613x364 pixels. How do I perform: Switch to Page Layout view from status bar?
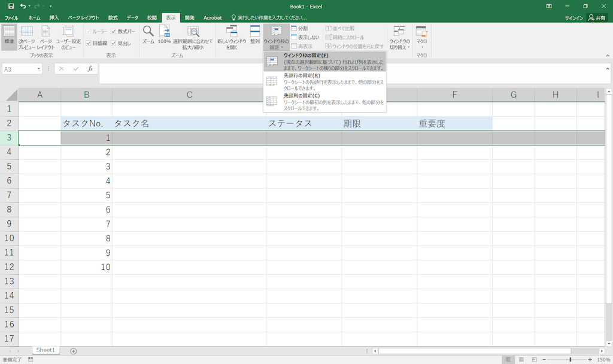[x=521, y=359]
